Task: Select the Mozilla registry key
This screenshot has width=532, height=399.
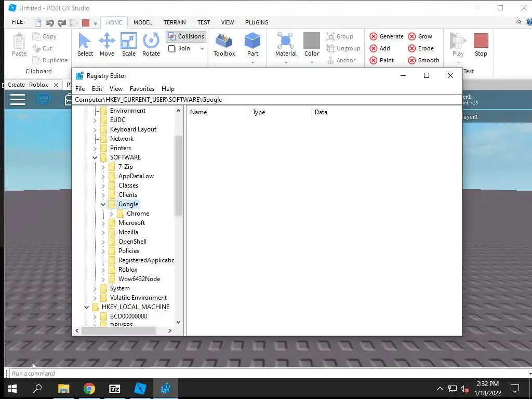Action: point(128,232)
